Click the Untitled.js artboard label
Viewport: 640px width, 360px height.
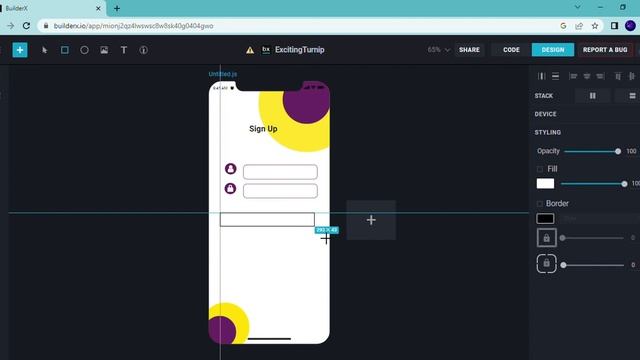click(222, 74)
